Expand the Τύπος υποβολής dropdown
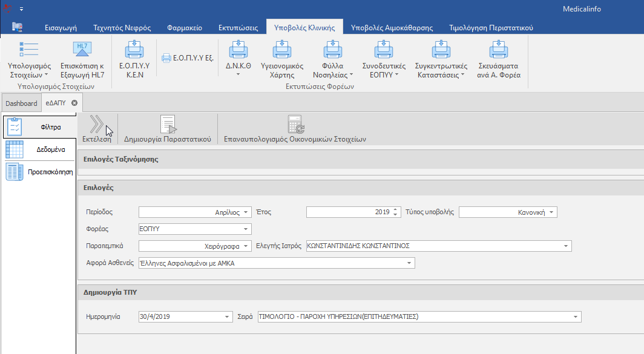 pos(551,212)
